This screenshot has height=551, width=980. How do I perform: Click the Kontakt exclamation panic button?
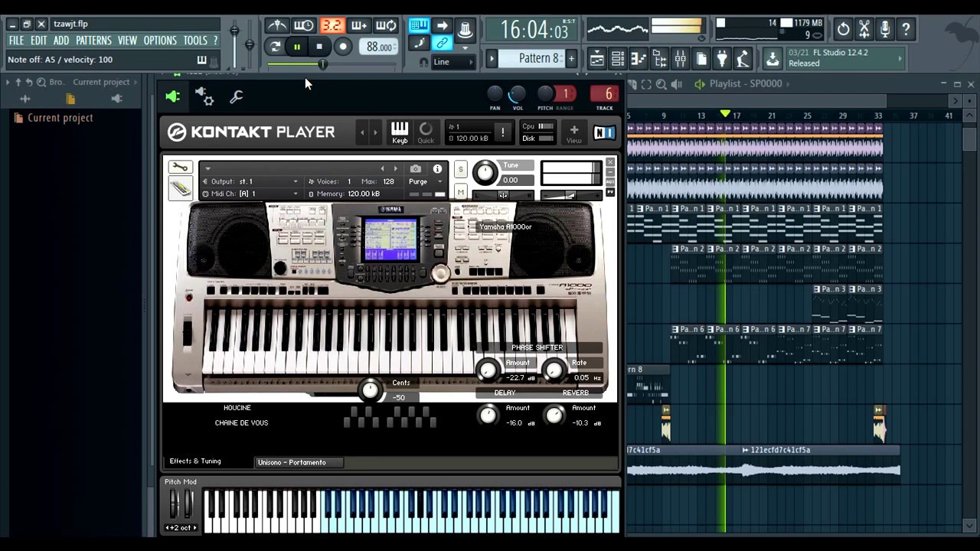pyautogui.click(x=503, y=132)
